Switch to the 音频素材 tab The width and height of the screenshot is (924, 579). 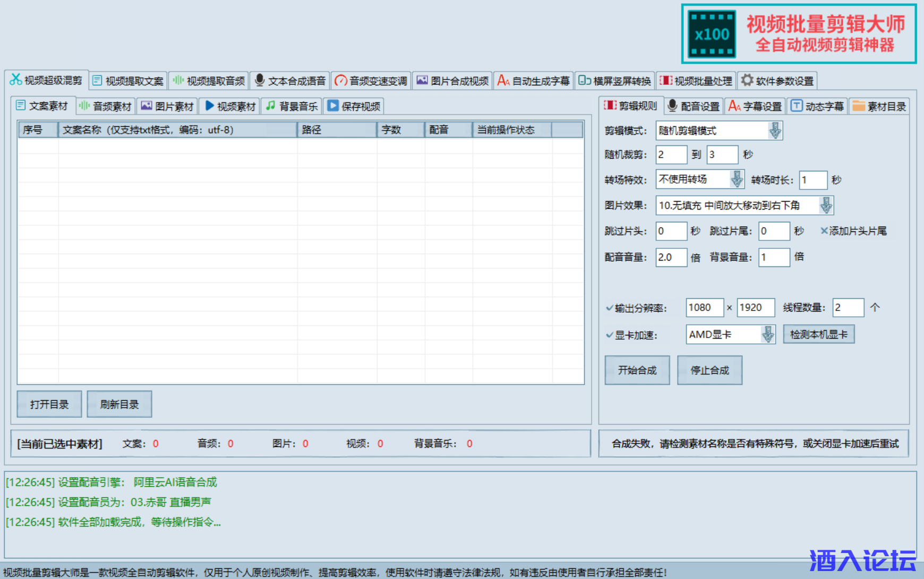106,106
